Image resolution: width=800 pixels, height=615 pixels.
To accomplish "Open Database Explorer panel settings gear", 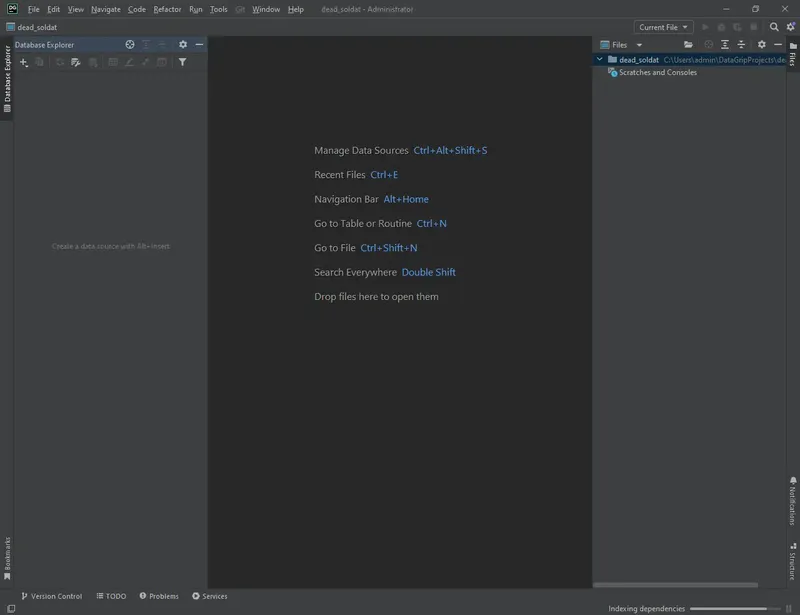I will [x=182, y=44].
